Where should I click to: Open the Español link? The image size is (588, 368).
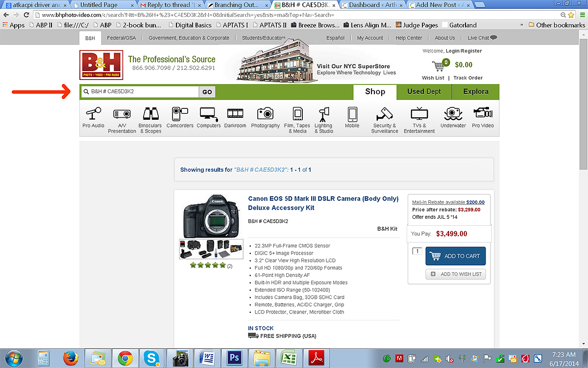(x=336, y=38)
